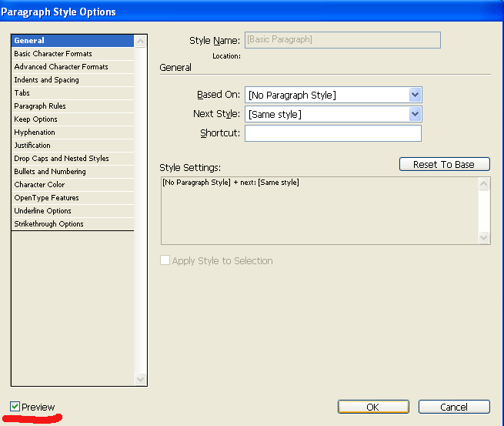The image size is (504, 426).
Task: Click Style Settings scroll-down arrow
Action: click(x=484, y=237)
